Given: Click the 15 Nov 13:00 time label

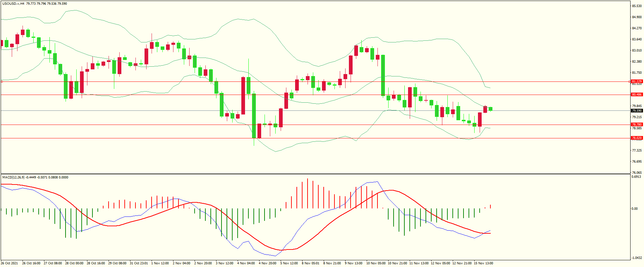Looking at the screenshot, I should pyautogui.click(x=483, y=263).
